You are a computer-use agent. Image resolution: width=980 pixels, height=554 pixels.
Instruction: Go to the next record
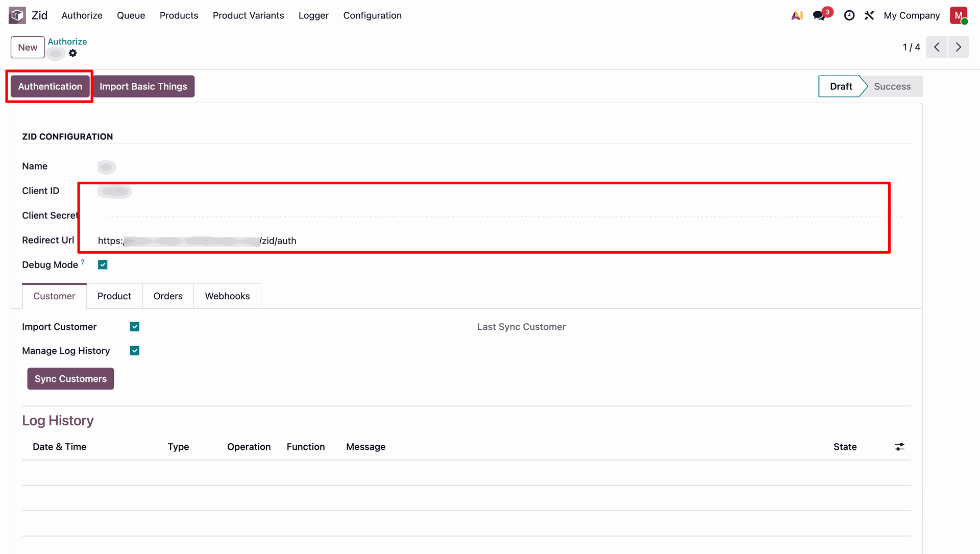tap(959, 47)
